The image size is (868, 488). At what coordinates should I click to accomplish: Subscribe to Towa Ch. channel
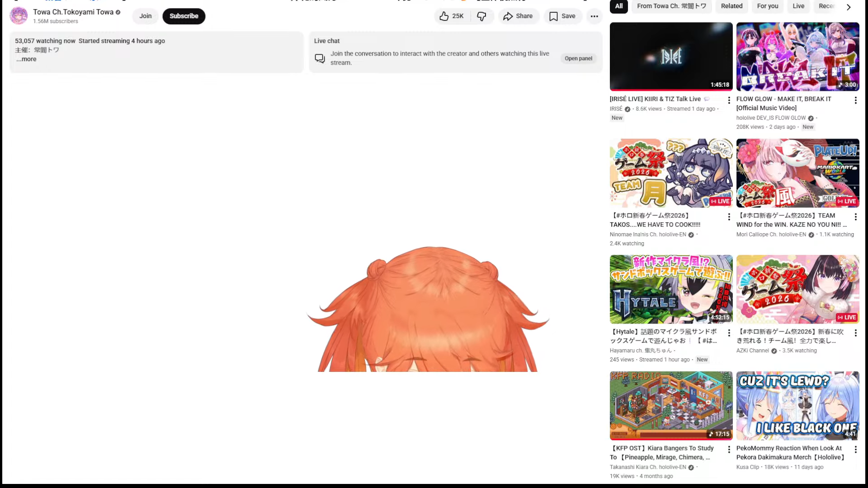pyautogui.click(x=184, y=16)
